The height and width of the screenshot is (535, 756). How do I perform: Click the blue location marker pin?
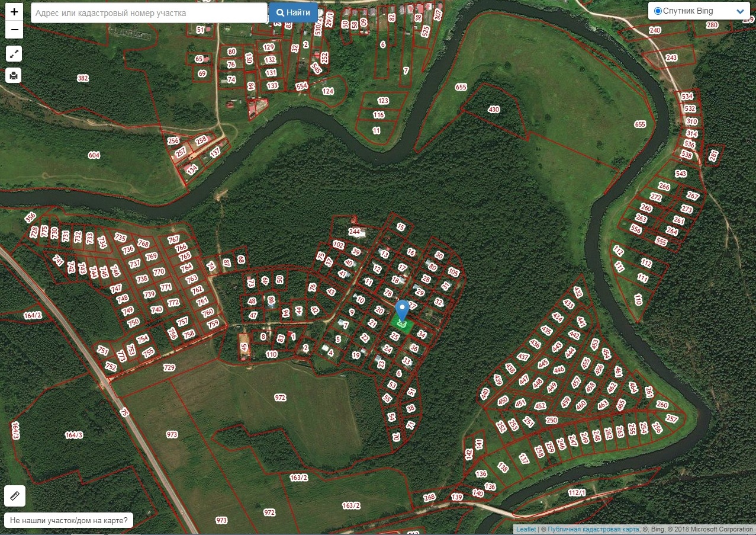click(x=402, y=310)
